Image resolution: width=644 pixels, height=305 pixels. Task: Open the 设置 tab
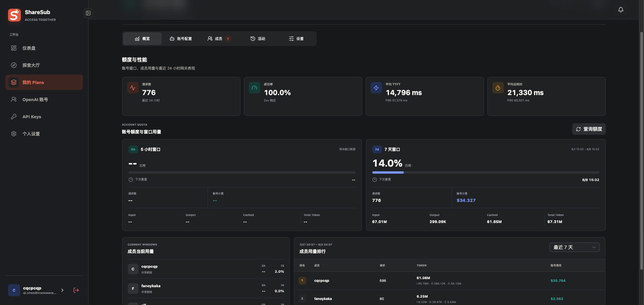point(296,39)
